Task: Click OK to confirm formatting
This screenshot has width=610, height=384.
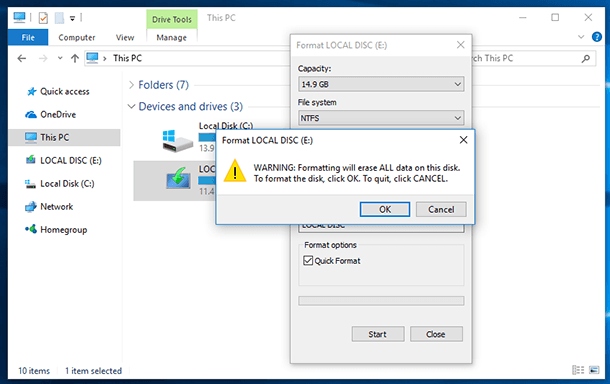Action: point(385,209)
